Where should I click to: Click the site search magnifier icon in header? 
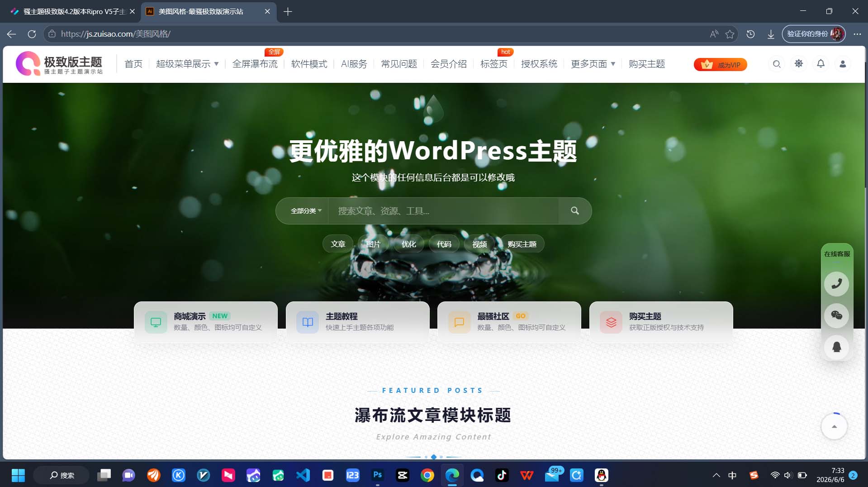coord(777,64)
